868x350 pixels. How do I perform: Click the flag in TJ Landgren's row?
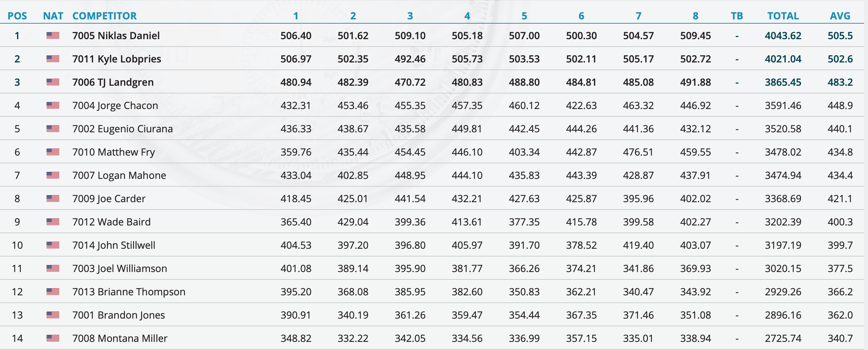(53, 82)
